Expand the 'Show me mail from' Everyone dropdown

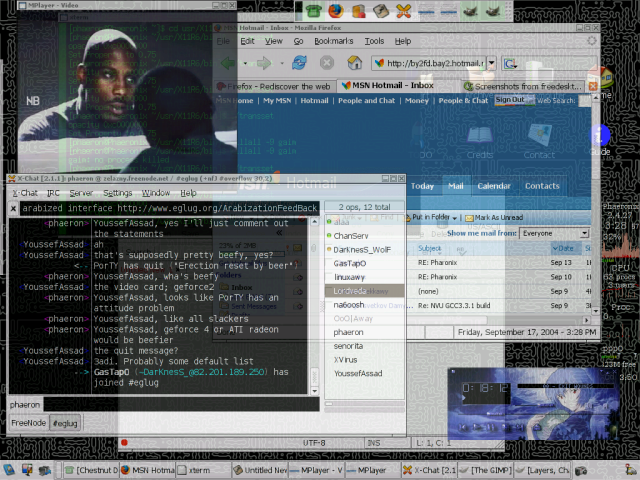583,233
